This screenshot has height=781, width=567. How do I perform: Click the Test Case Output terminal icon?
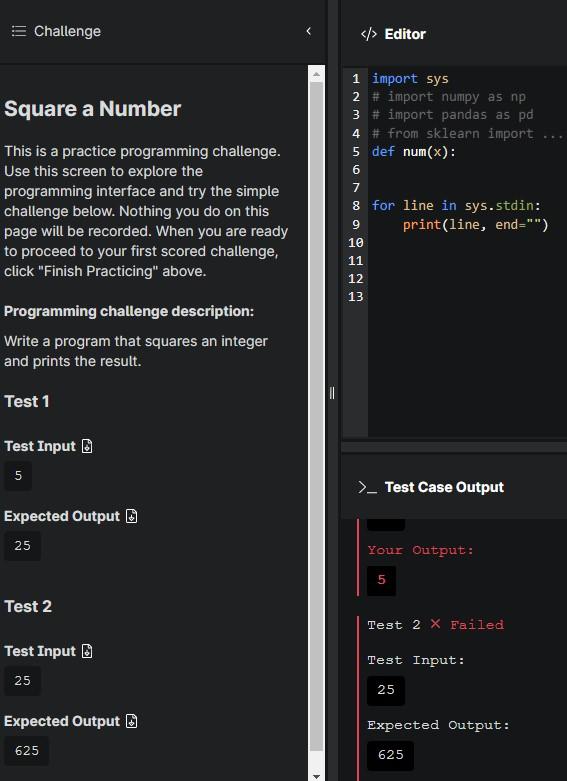(x=367, y=487)
